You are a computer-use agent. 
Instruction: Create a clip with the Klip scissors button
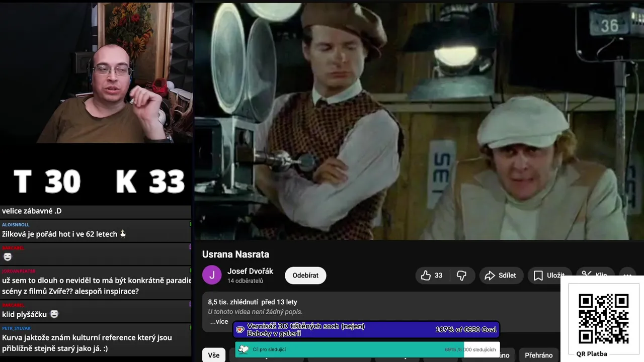coord(594,275)
